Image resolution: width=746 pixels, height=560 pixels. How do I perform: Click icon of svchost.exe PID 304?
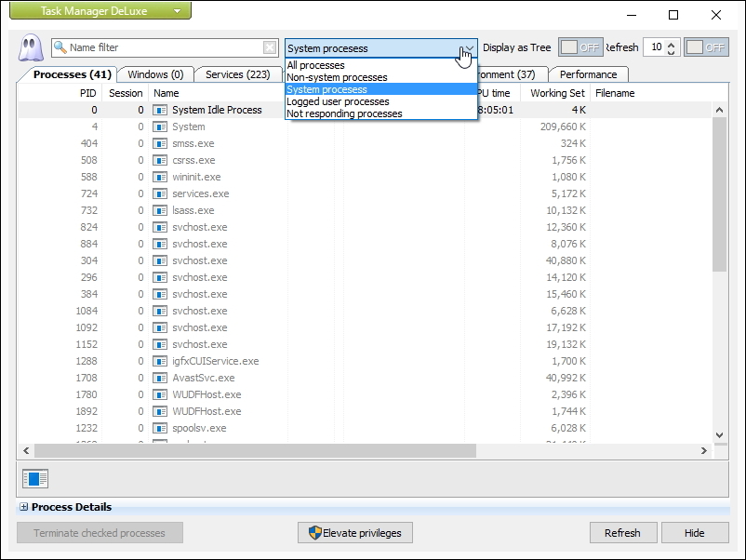[x=160, y=260]
